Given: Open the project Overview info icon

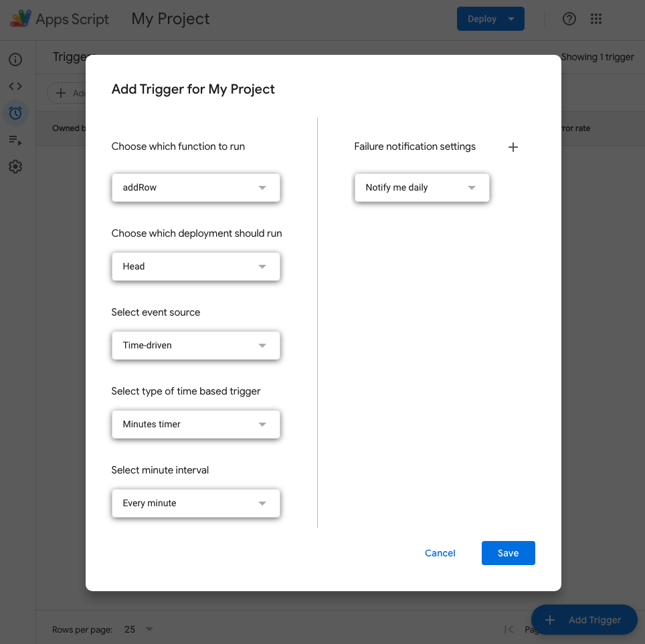Looking at the screenshot, I should (15, 59).
